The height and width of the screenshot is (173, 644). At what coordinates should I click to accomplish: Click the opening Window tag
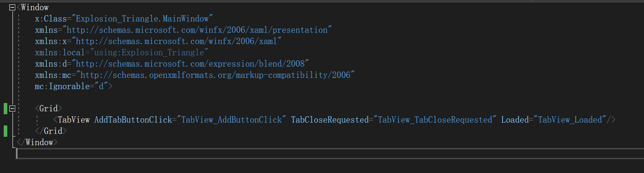(35, 7)
